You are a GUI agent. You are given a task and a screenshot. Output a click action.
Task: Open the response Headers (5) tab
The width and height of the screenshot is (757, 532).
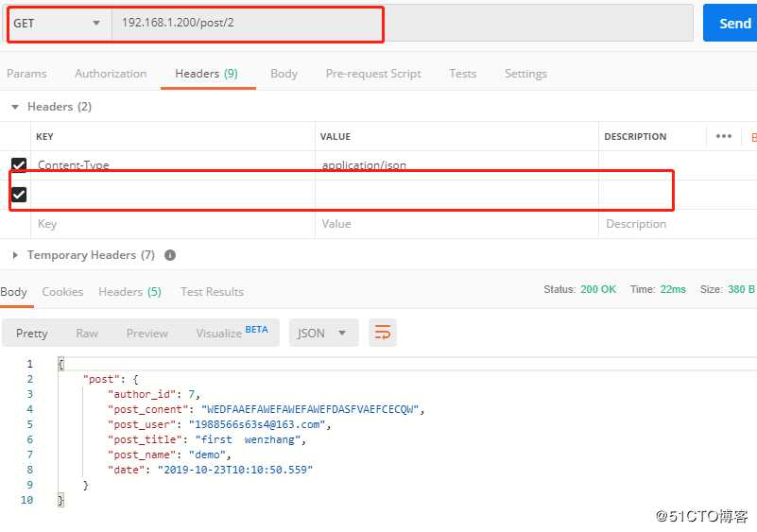pos(129,292)
